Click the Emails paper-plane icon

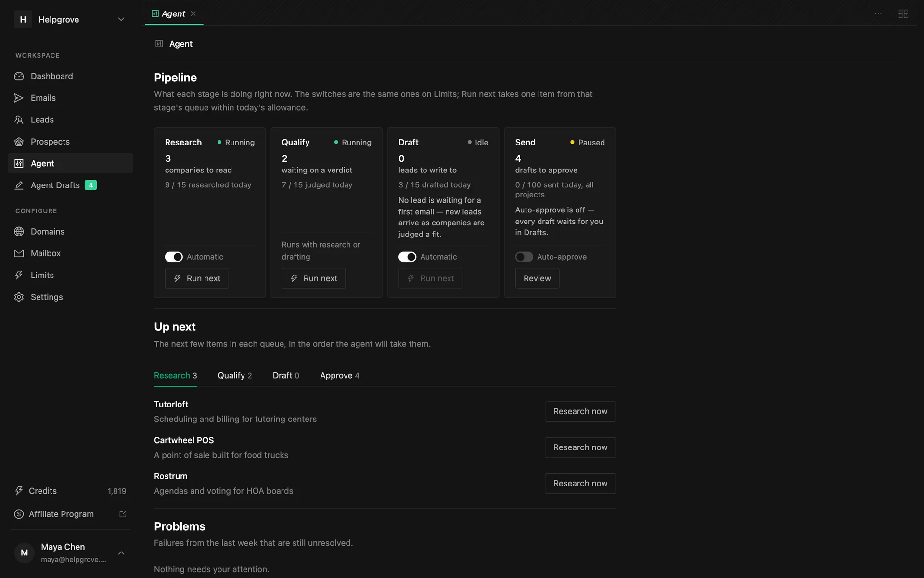point(19,98)
